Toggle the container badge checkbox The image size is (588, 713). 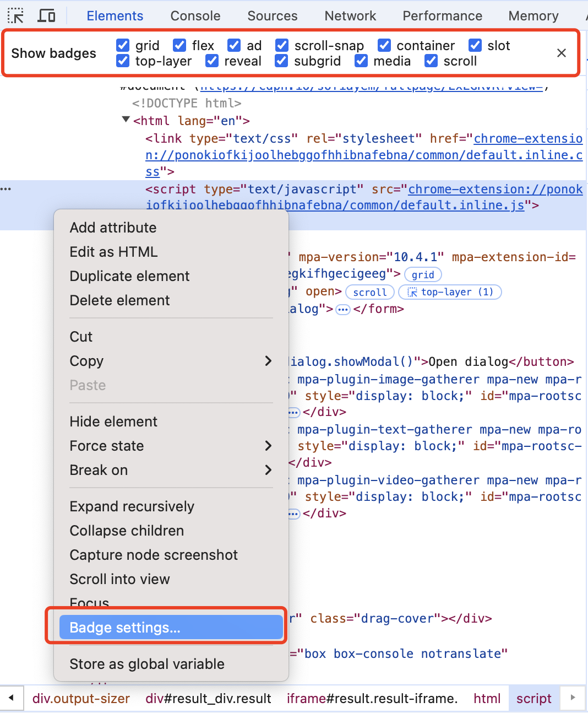coord(384,45)
